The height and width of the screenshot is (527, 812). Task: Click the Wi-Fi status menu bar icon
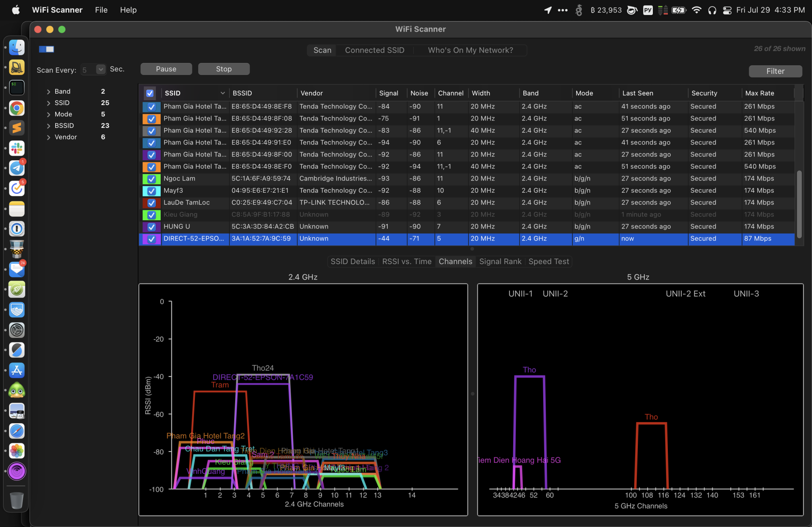coord(696,10)
